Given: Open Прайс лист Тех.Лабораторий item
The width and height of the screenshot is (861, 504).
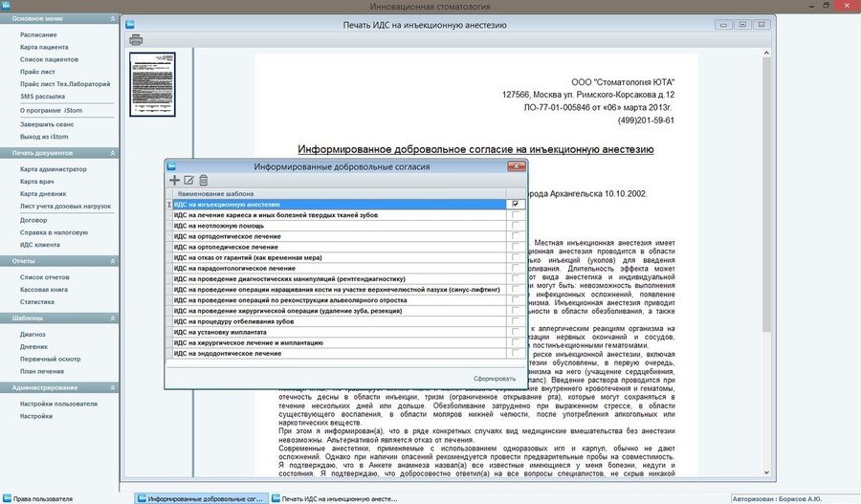Looking at the screenshot, I should click(65, 84).
